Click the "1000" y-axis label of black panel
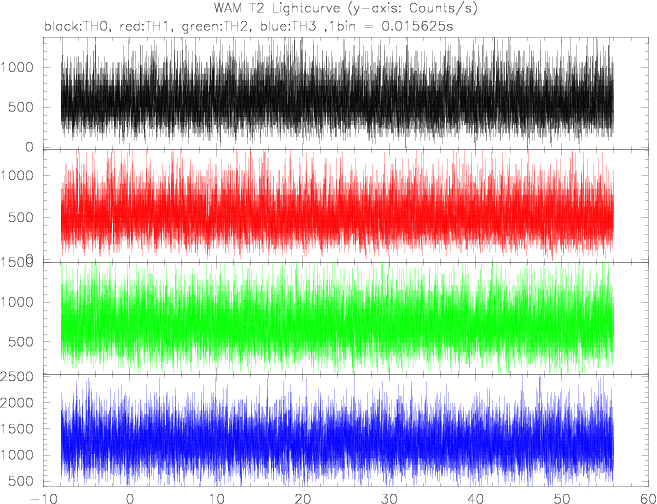This screenshot has width=657, height=504. point(17,67)
